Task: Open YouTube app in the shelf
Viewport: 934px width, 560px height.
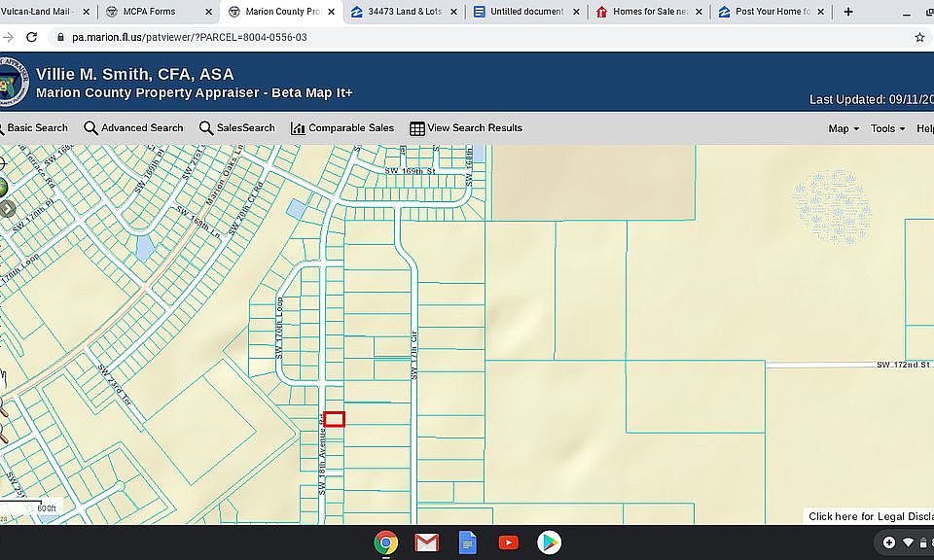Action: pyautogui.click(x=508, y=542)
